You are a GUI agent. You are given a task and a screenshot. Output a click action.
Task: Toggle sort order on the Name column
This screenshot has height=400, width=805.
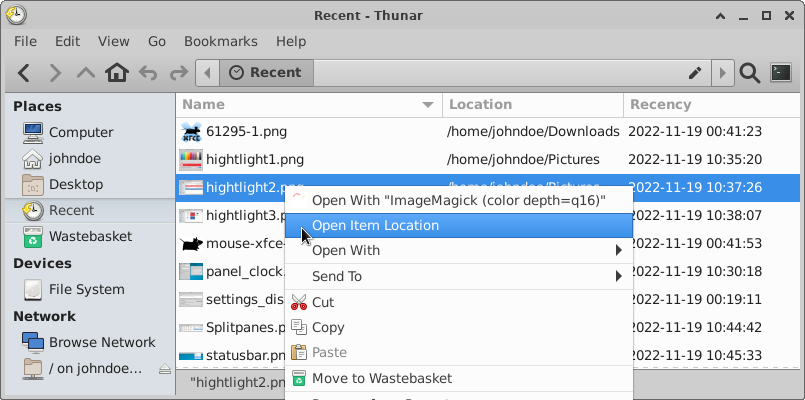[x=309, y=105]
